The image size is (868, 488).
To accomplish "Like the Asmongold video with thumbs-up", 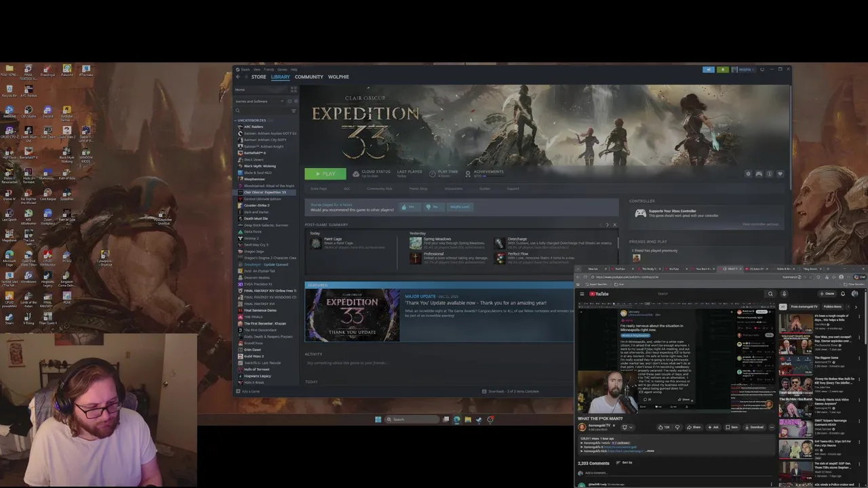I will pyautogui.click(x=665, y=427).
